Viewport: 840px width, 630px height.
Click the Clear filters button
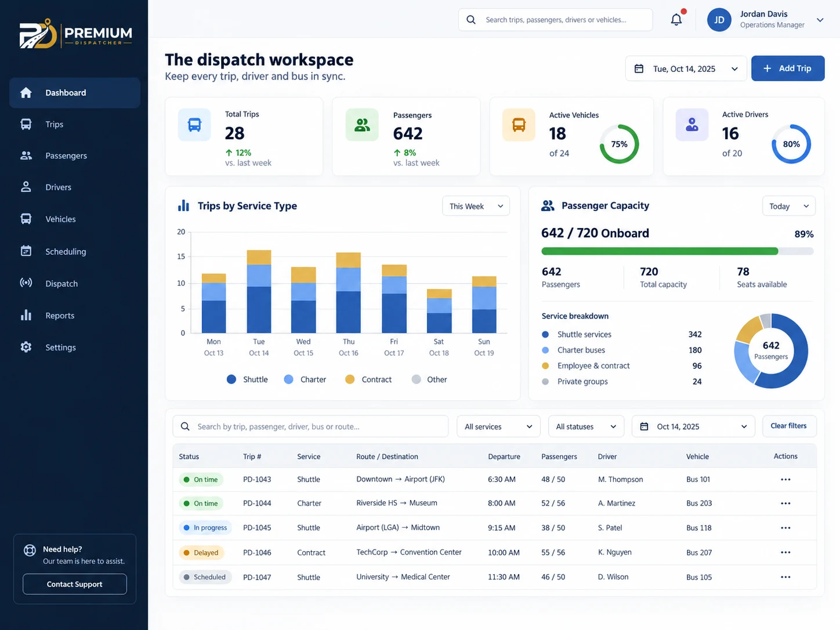(x=789, y=426)
